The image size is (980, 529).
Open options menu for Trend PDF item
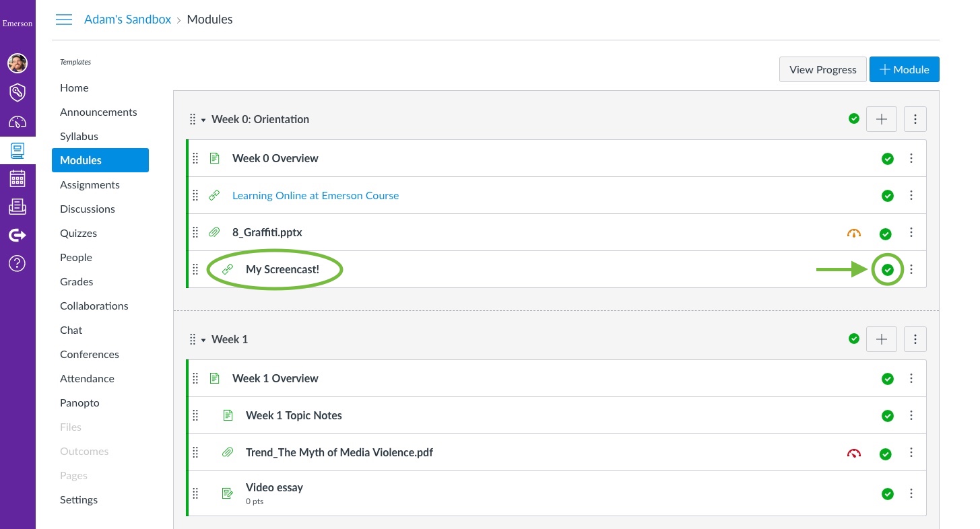click(x=911, y=452)
